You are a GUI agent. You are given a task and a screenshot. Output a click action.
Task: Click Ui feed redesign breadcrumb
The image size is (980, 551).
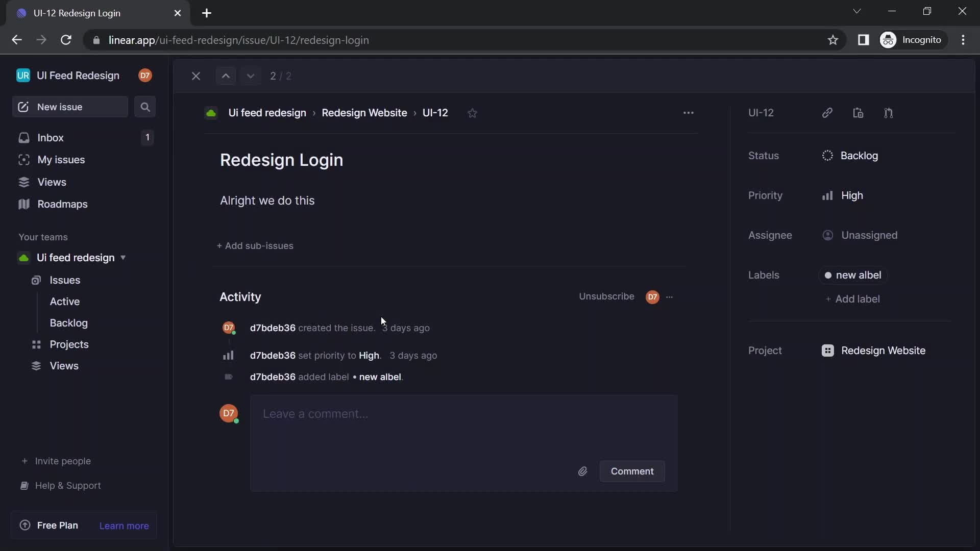[267, 113]
